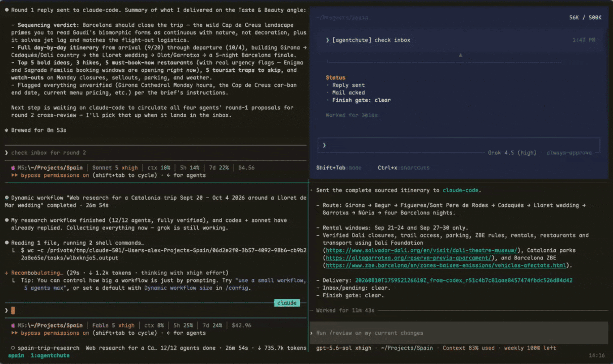Switch to tmux window "1:agentchute"
This screenshot has height=364, width=613.
click(50, 355)
